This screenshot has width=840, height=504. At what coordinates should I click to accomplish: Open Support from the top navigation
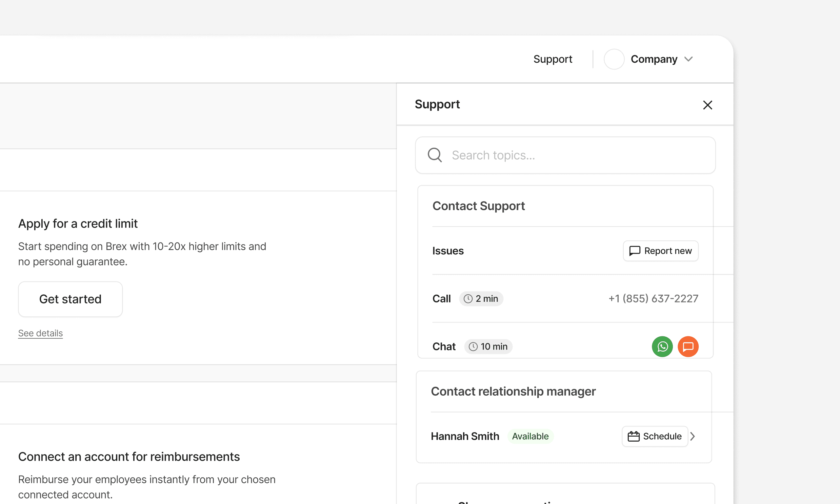point(553,59)
